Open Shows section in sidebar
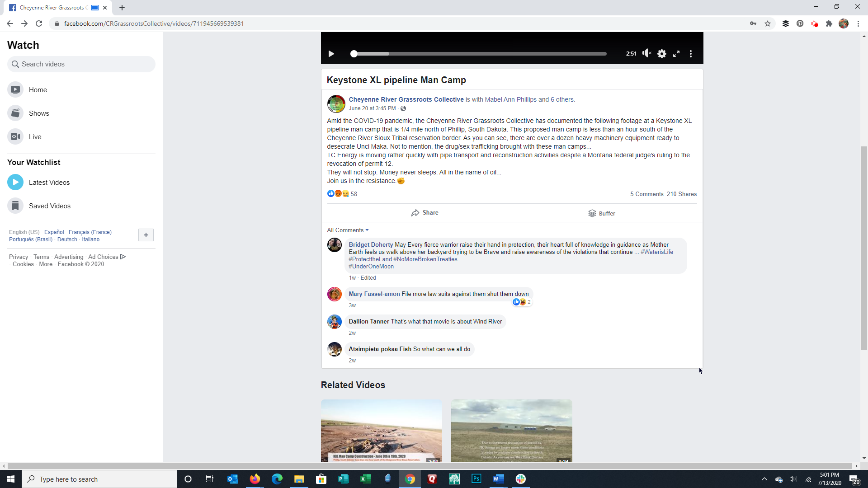This screenshot has height=488, width=868. [39, 113]
